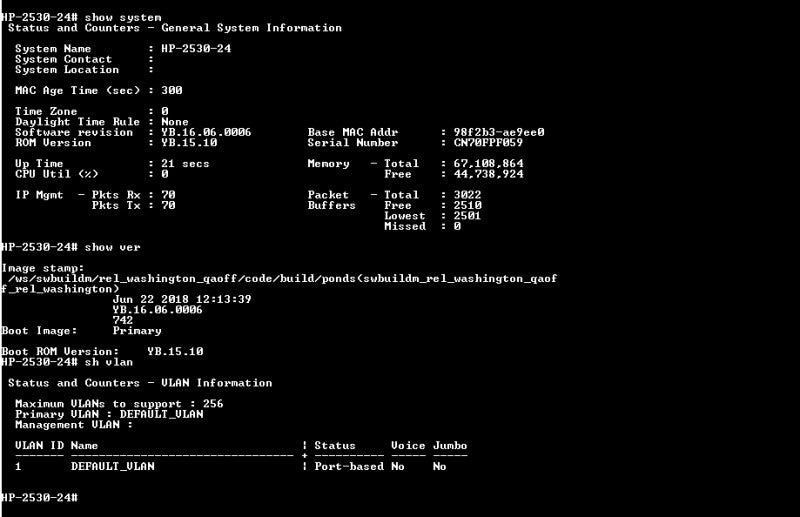Select Primary VLAN value DEFAULT_VLAN
The image size is (800, 517).
coord(161,414)
